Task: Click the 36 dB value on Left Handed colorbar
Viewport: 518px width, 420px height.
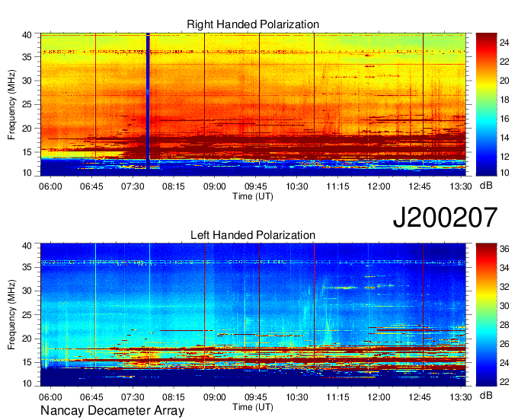Action: [504, 249]
